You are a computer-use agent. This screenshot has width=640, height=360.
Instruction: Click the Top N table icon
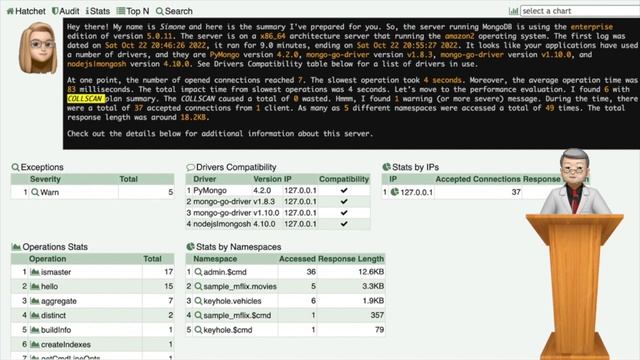point(121,11)
